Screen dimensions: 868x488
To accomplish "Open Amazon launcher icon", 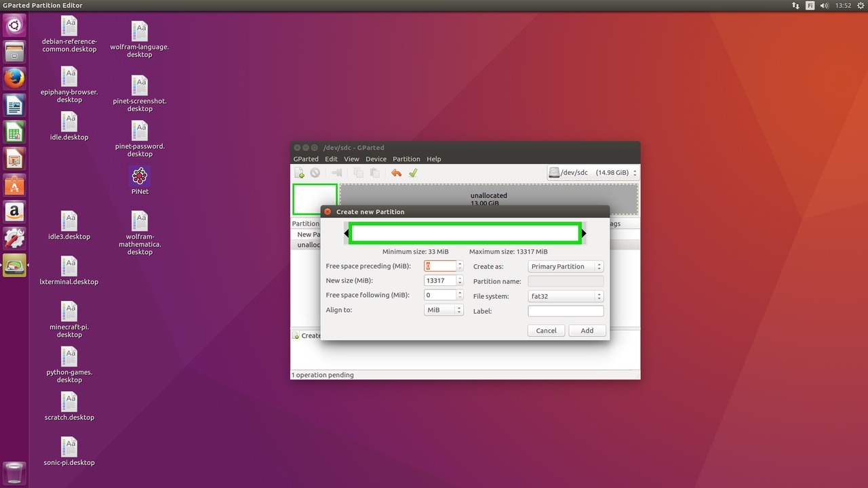I will click(14, 212).
